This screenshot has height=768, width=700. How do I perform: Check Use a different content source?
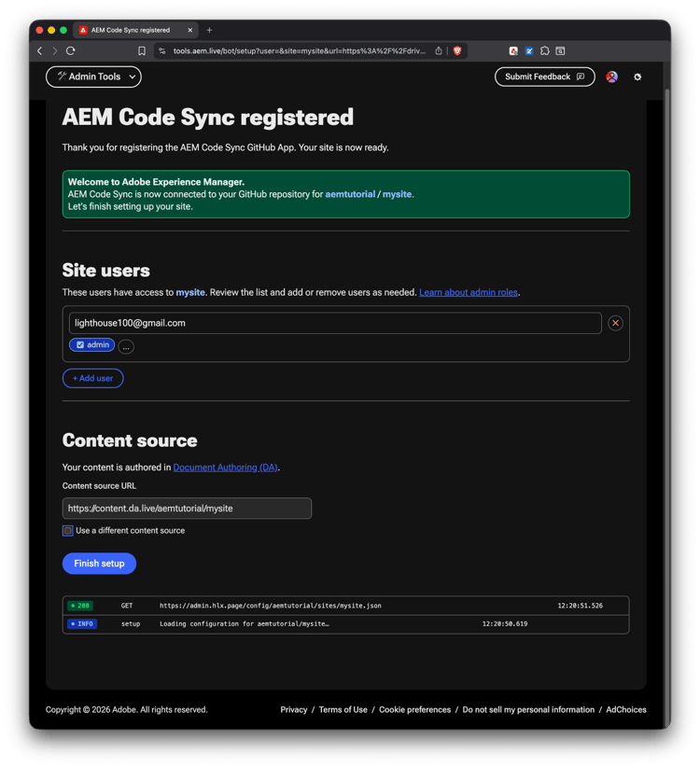coord(67,530)
